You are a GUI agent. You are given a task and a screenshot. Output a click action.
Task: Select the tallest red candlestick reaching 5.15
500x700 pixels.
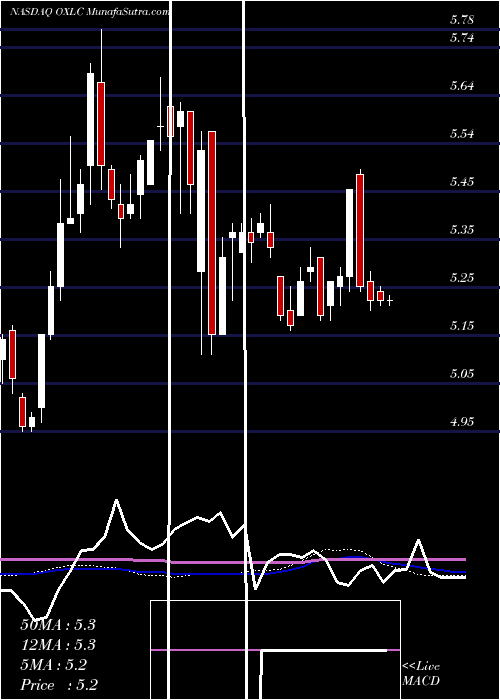click(212, 233)
